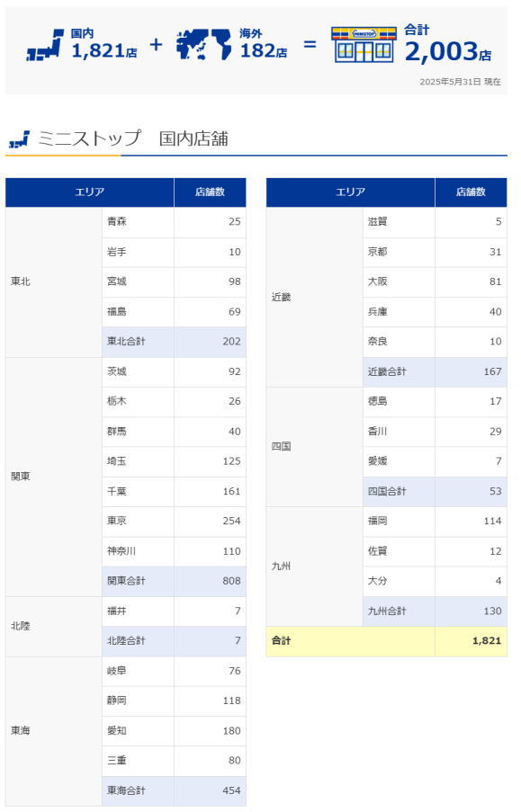521x812 pixels.
Task: Click the 愛媛 prefecture row
Action: coord(435,461)
